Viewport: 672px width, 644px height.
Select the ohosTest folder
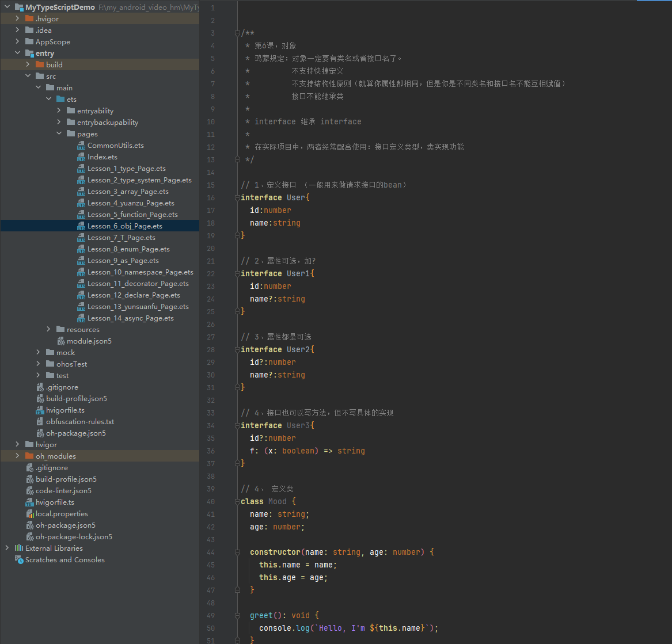pyautogui.click(x=71, y=364)
